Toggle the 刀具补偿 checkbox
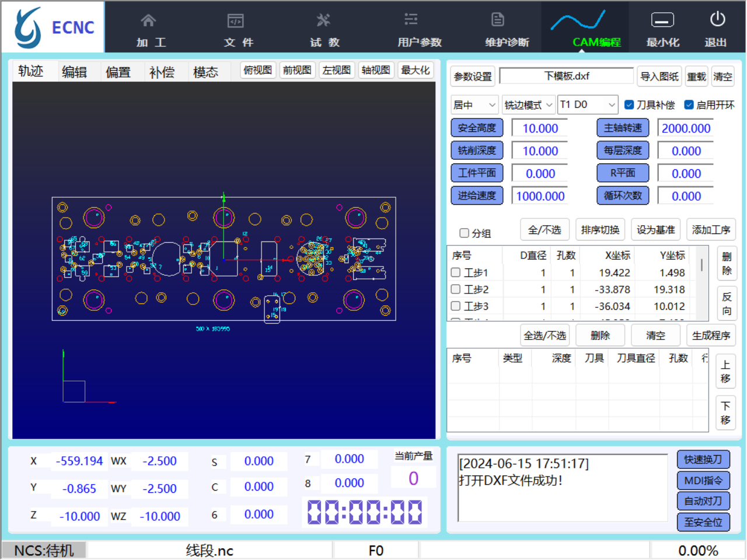This screenshot has width=747, height=560. pos(629,105)
